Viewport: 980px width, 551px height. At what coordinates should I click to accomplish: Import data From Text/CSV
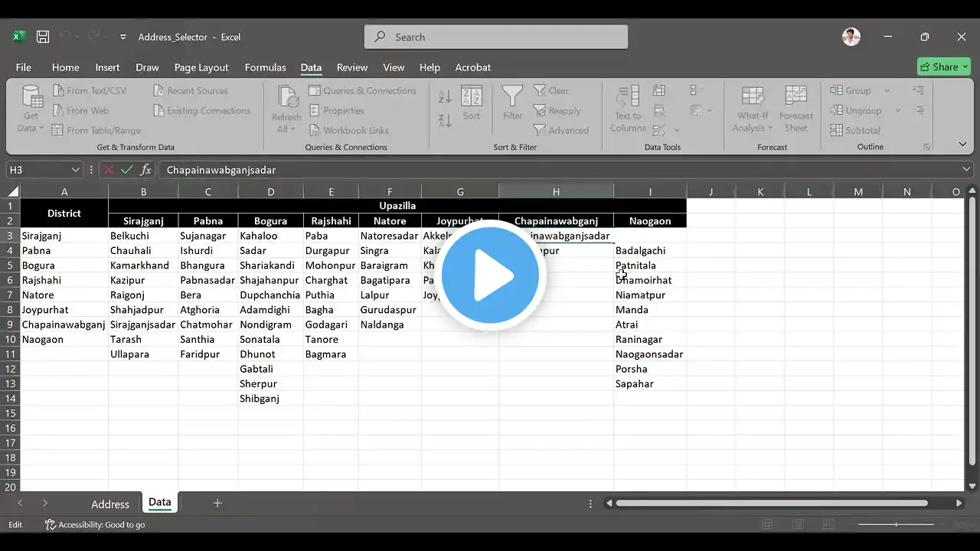pos(89,90)
